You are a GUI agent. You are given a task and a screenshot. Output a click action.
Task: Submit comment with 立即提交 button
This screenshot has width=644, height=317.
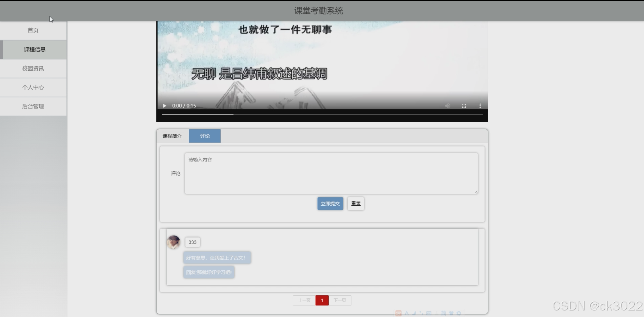(x=330, y=204)
